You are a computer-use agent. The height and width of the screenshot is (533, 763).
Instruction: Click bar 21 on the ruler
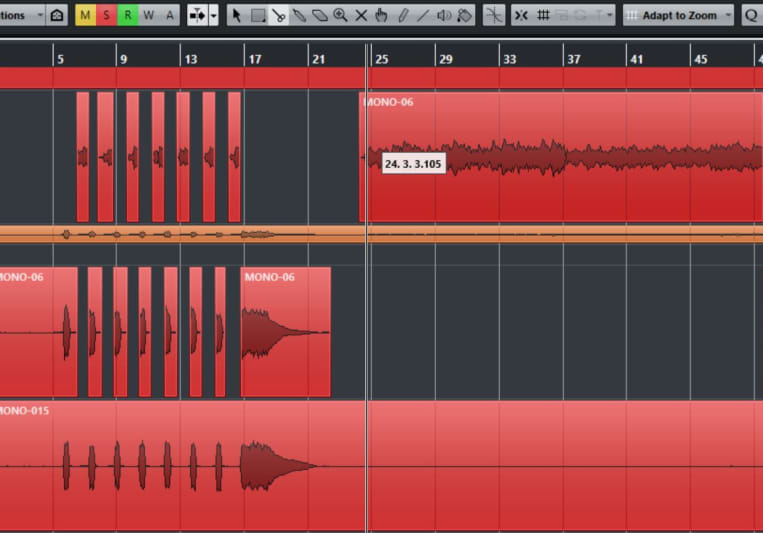[x=319, y=59]
